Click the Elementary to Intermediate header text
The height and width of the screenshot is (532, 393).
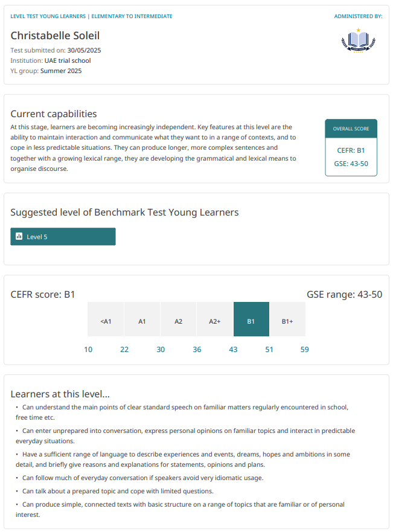(x=132, y=16)
